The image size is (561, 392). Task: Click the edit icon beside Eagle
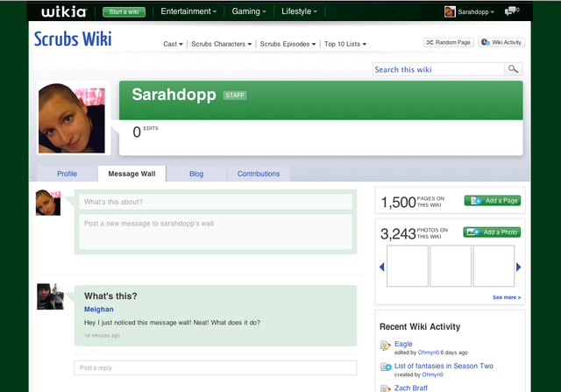pos(386,346)
